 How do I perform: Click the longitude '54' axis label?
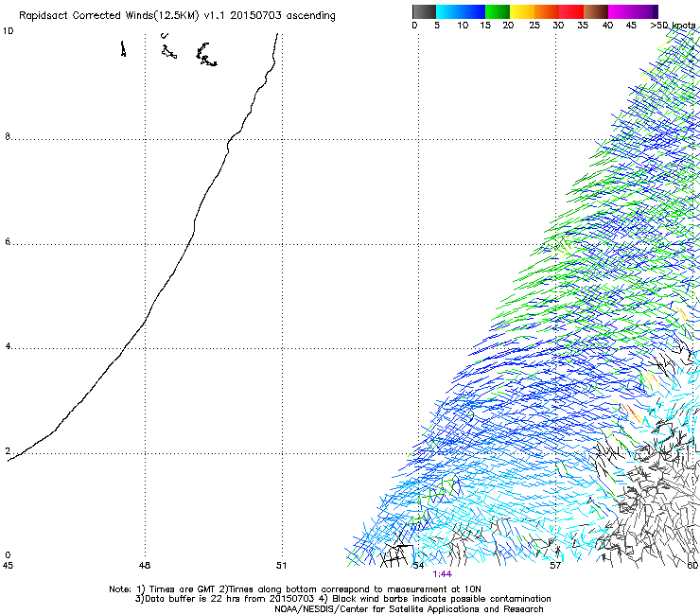click(x=418, y=566)
